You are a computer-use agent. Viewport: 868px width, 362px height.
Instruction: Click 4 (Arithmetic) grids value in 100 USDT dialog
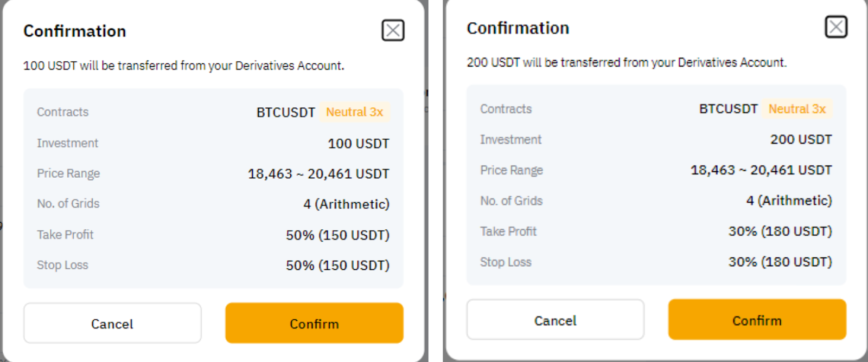coord(346,204)
